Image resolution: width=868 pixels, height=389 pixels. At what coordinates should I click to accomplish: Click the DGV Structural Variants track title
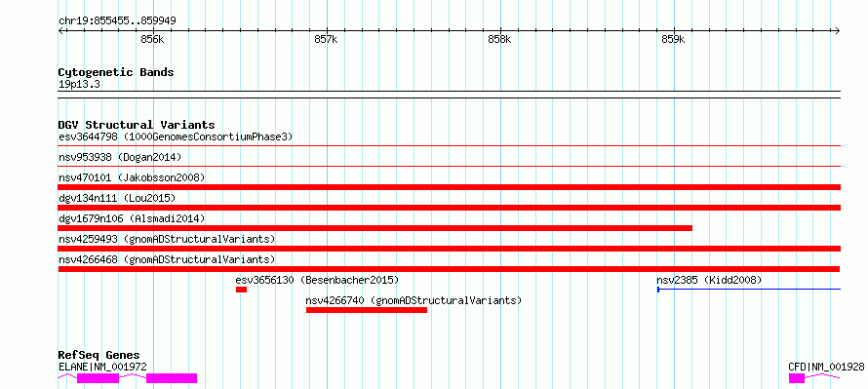pyautogui.click(x=137, y=125)
